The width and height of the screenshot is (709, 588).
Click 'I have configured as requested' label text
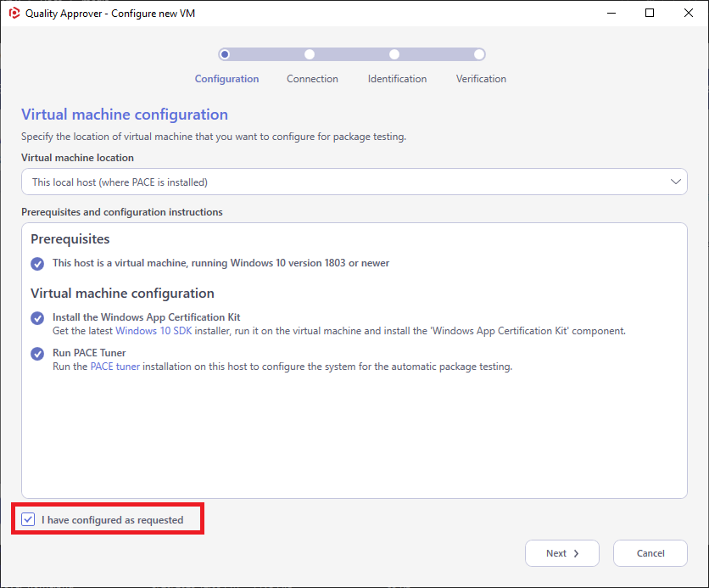click(x=113, y=520)
